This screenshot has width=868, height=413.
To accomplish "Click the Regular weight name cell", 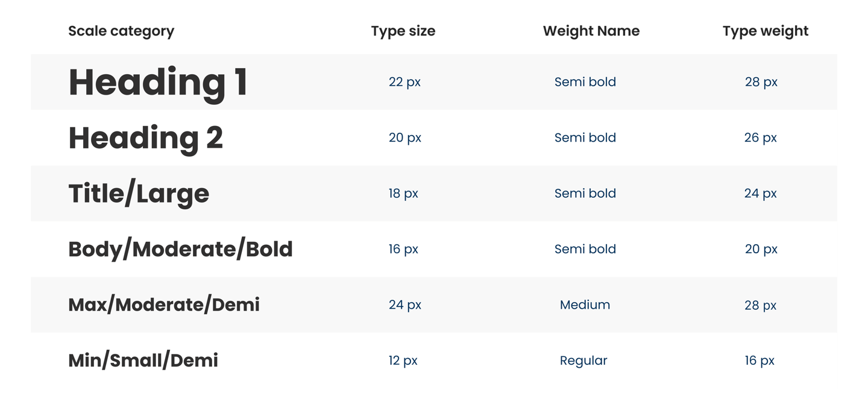I will pyautogui.click(x=583, y=361).
